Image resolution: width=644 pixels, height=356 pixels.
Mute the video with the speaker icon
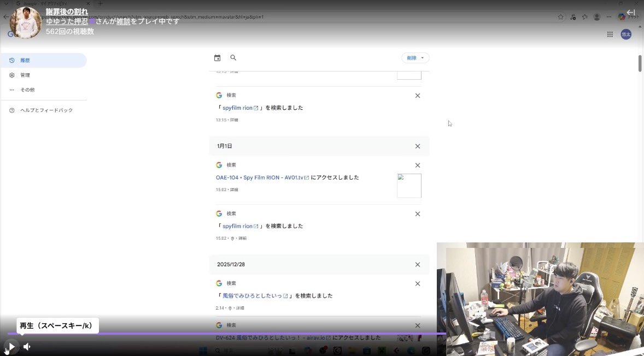click(x=27, y=347)
